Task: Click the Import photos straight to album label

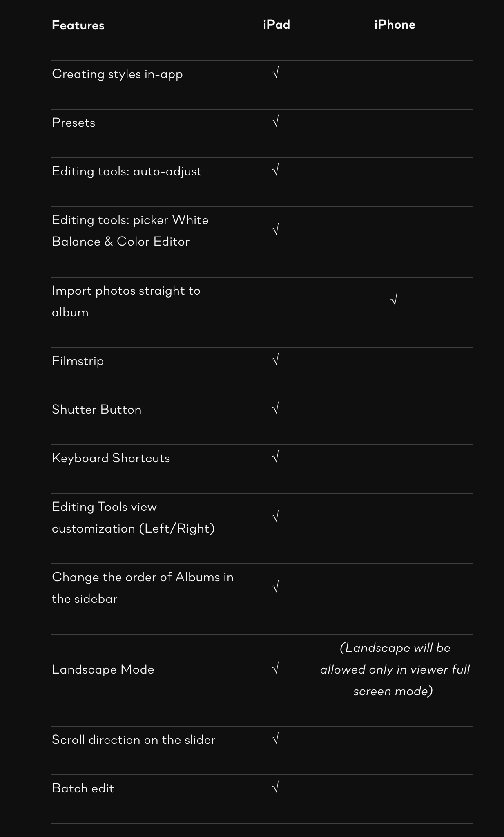Action: (x=126, y=301)
